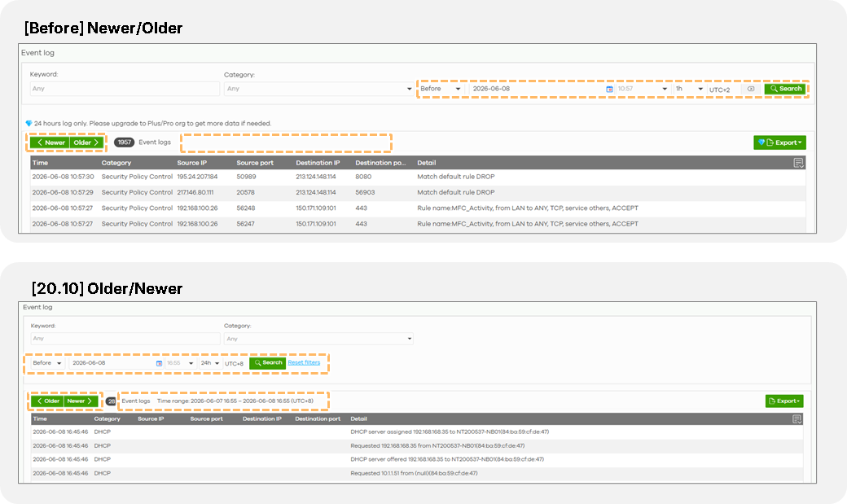Expand the Category dropdown in the upper event log
Image resolution: width=847 pixels, height=504 pixels.
318,89
